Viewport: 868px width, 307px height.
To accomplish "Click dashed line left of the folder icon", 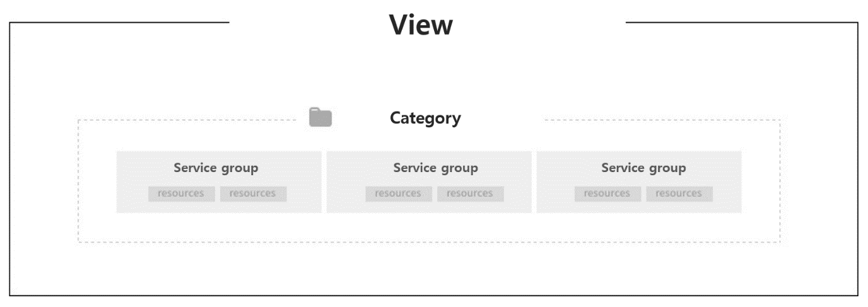I will 189,120.
